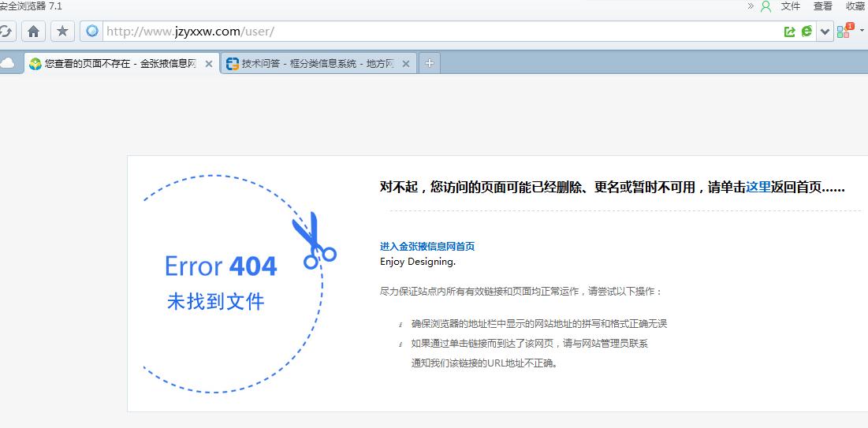The width and height of the screenshot is (868, 428).
Task: Click the 进入金张掖信息网首页 link
Action: coord(427,247)
